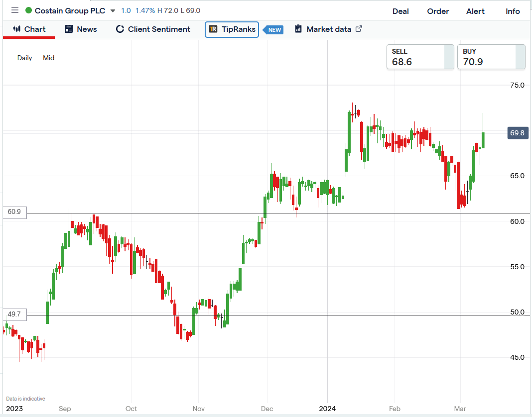Expand the Costain Group PLC dropdown arrow

[x=113, y=11]
